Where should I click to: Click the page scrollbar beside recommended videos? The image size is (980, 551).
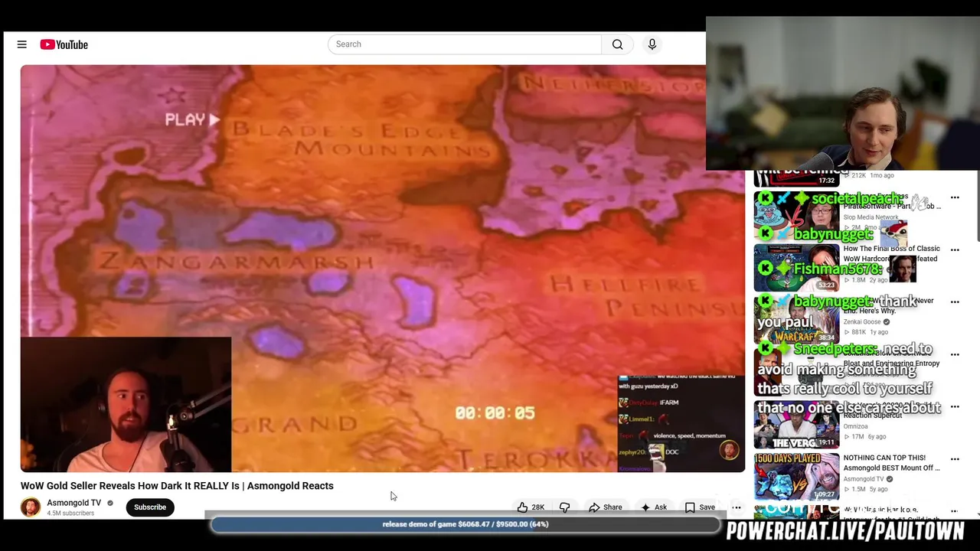[977, 207]
